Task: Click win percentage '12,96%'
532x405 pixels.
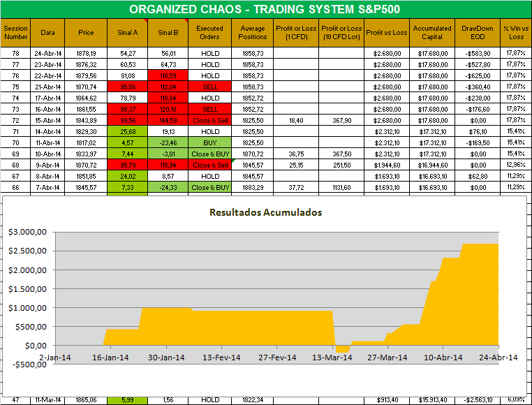Action: [516, 165]
